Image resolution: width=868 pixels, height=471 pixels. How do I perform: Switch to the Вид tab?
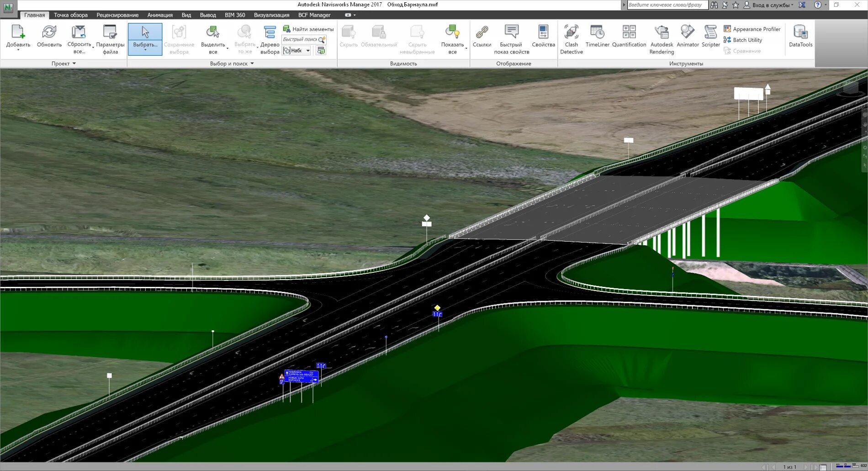click(186, 15)
